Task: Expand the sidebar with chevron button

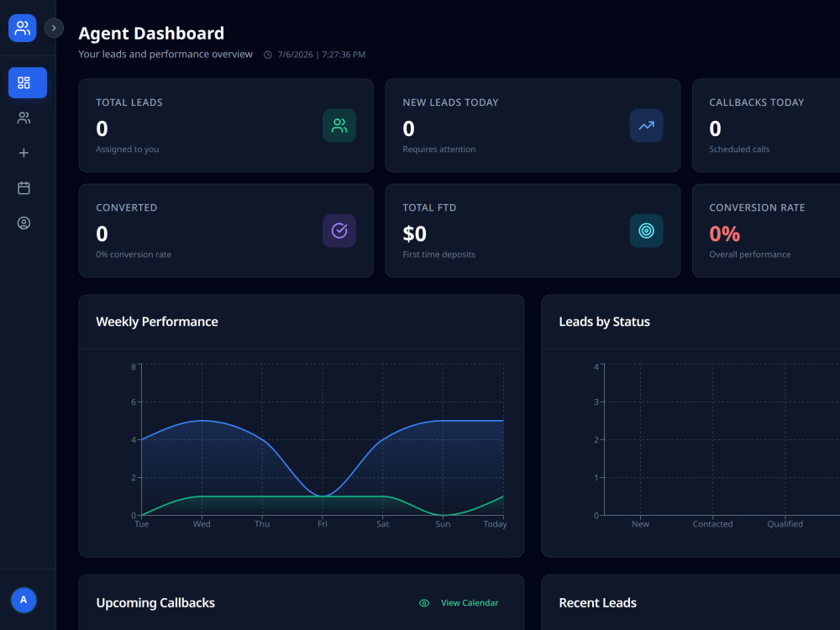Action: (54, 28)
